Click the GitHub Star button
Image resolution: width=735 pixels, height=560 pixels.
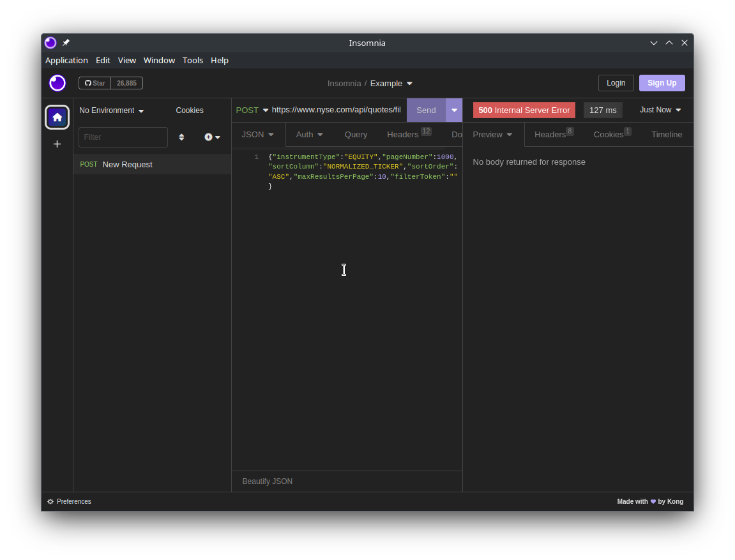click(x=95, y=83)
